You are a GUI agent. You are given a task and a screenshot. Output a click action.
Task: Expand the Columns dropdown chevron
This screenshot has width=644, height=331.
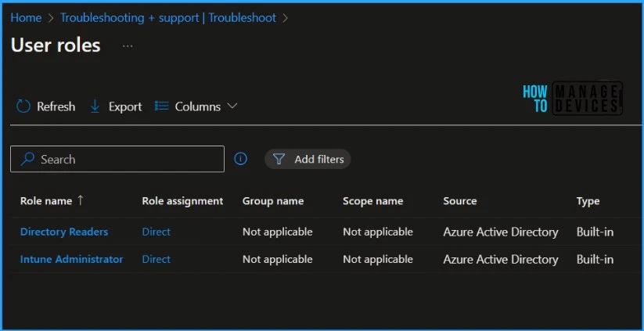232,106
